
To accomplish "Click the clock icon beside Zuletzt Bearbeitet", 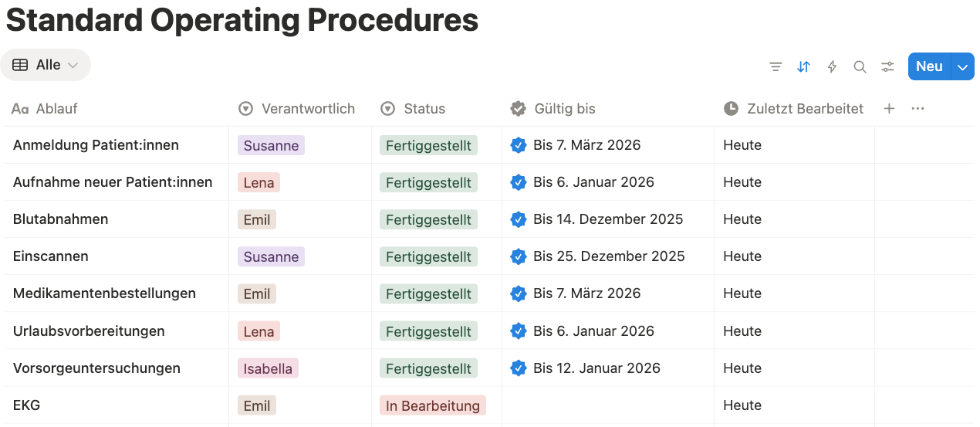I will 731,109.
